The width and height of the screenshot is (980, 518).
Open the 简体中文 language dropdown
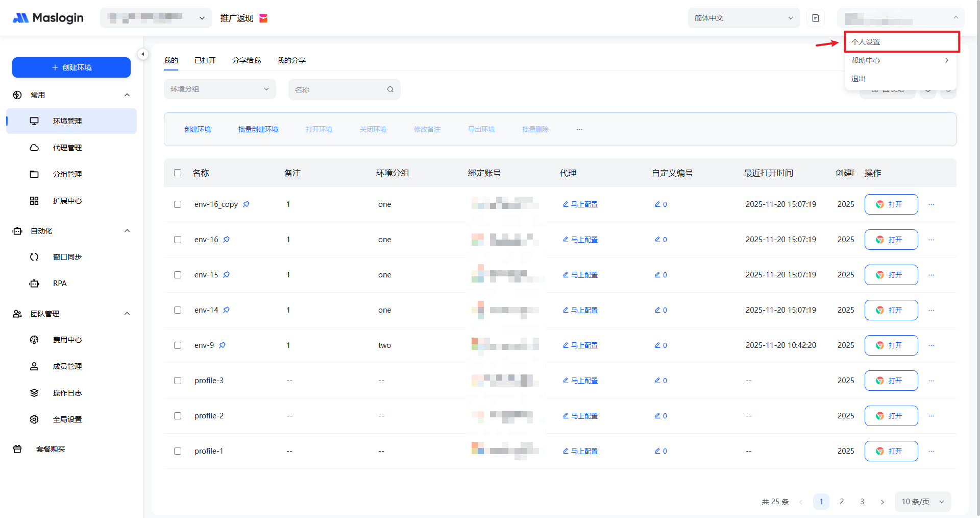tap(743, 18)
